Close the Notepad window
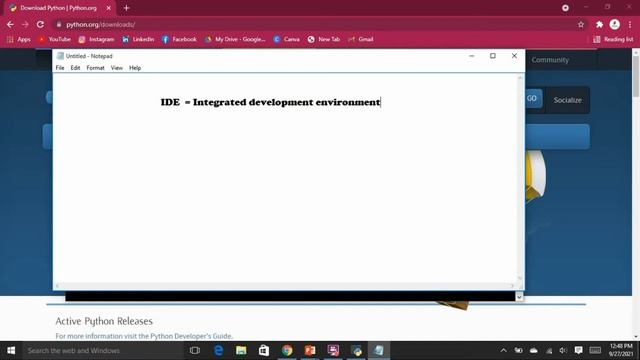The height and width of the screenshot is (360, 640). (x=514, y=56)
